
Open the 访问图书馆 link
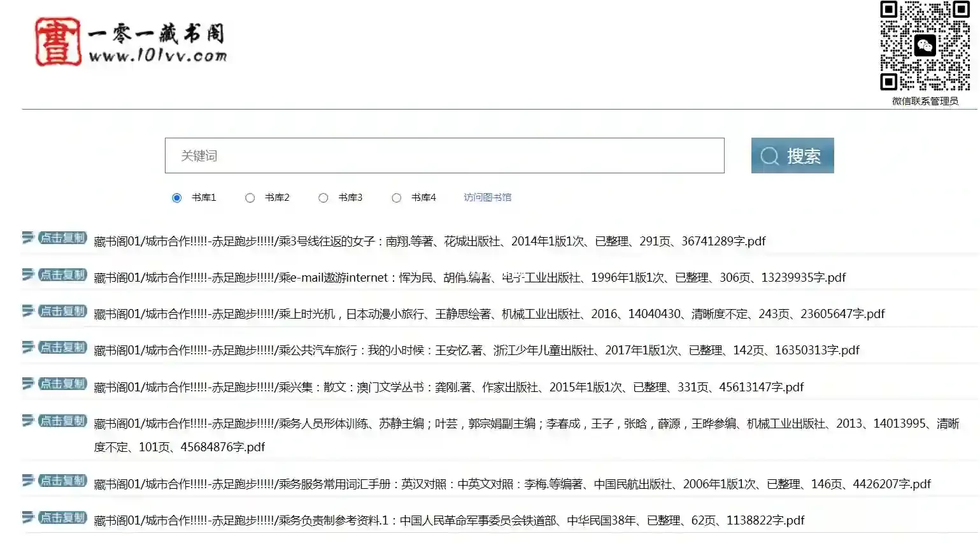[488, 198]
